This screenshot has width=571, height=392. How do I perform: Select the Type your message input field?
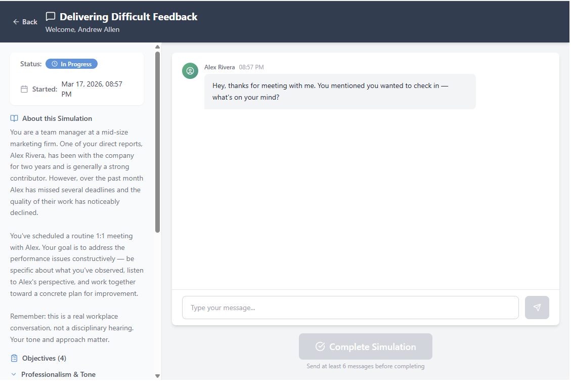pos(350,307)
